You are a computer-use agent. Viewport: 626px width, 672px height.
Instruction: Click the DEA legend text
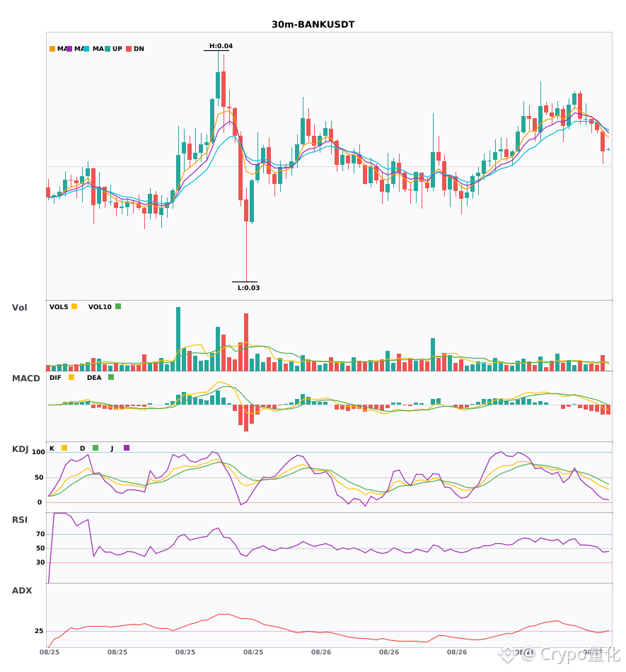94,378
